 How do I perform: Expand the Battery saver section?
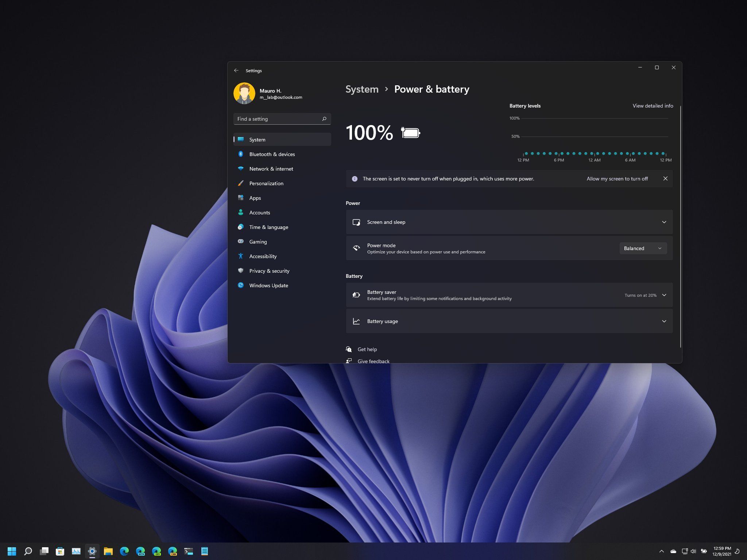click(x=509, y=295)
